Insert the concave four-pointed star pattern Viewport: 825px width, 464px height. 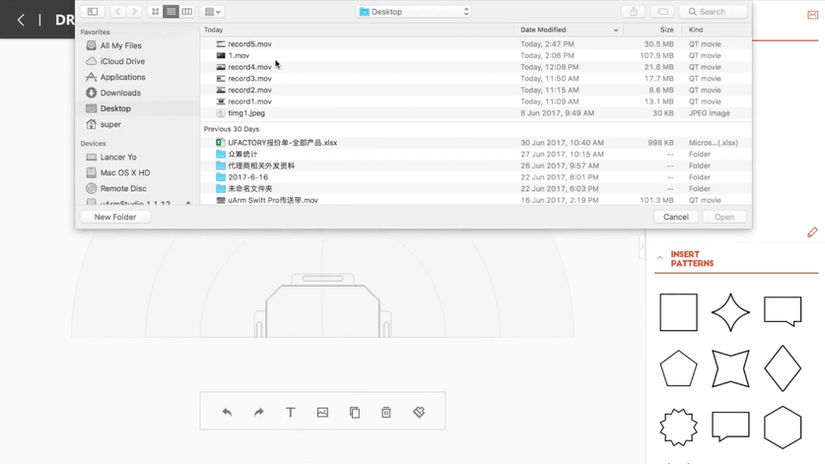730,369
